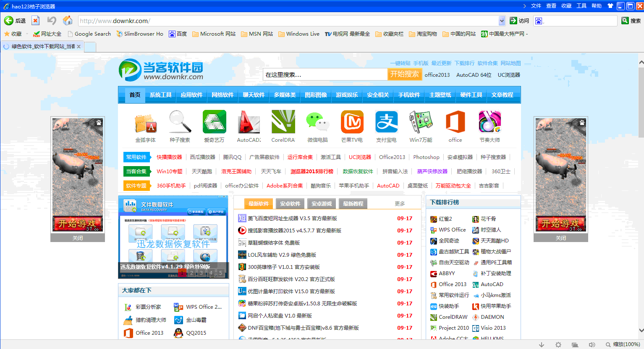Open the Windows Live bookmark folder

(x=299, y=34)
